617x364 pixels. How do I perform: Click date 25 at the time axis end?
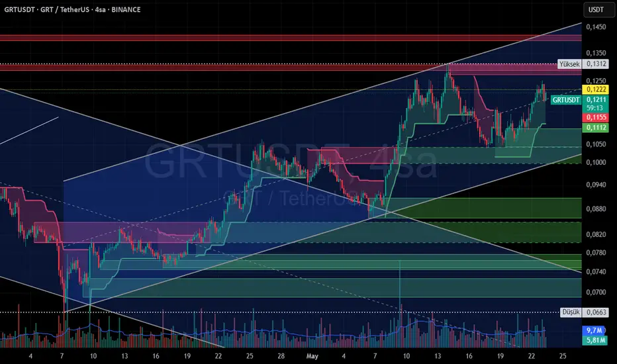(563, 356)
